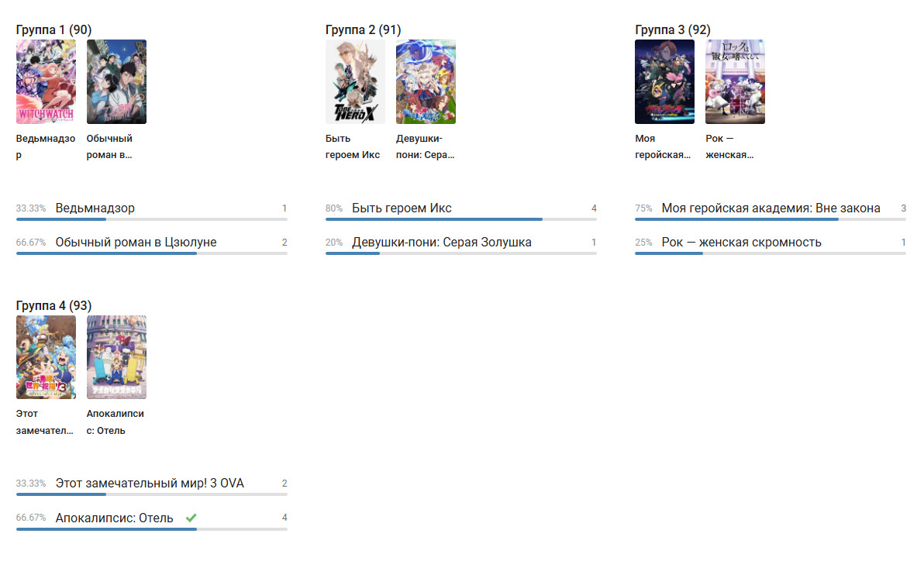Image resolution: width=924 pixels, height=568 pixels.
Task: Click the Обычный роман в Цзюлуне poster
Action: point(116,82)
